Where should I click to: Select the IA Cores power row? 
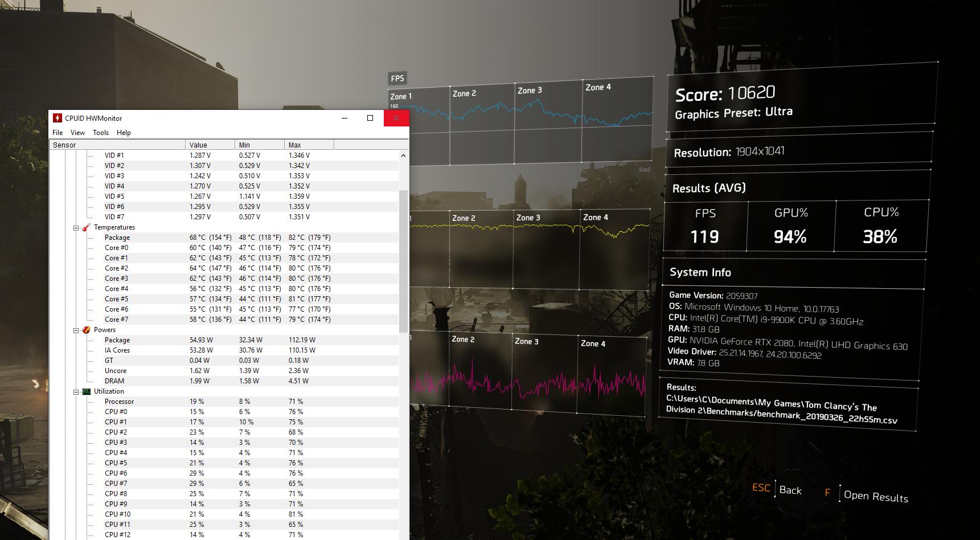coord(224,350)
